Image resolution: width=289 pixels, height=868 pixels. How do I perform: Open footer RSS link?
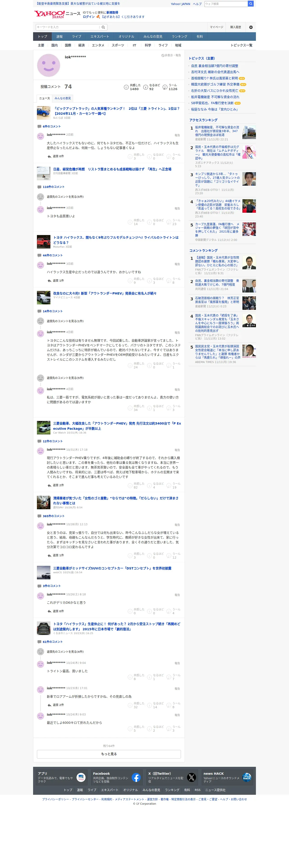pos(197,790)
